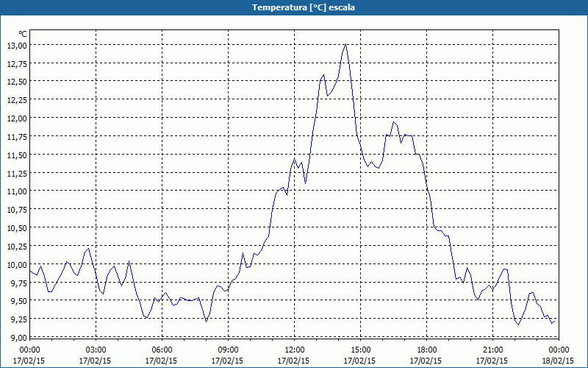Pick the 9,50 y-axis label
This screenshot has width=588, height=368.
[18, 301]
